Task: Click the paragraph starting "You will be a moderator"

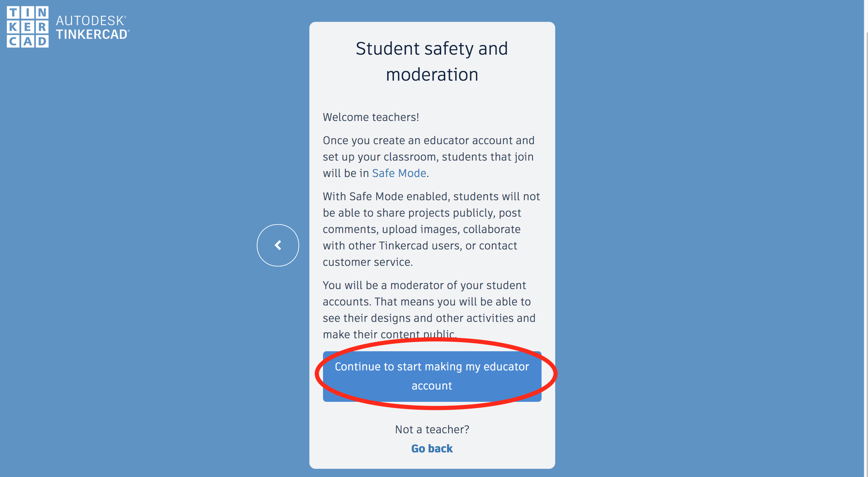Action: [429, 310]
